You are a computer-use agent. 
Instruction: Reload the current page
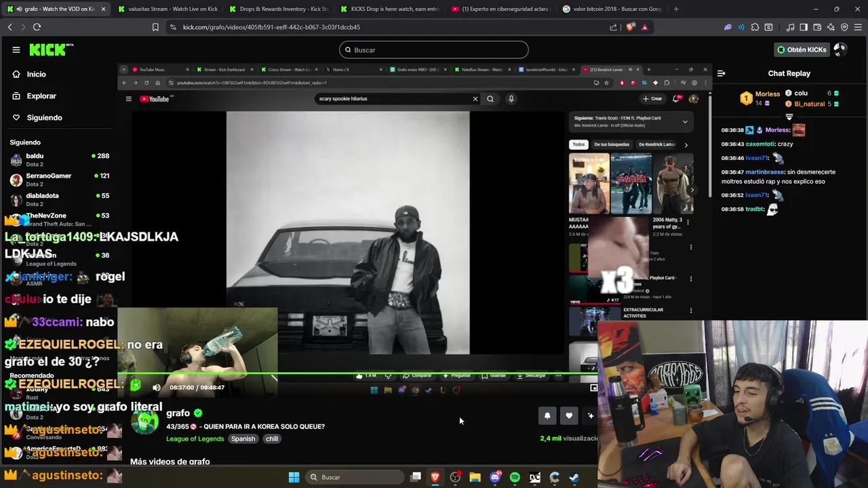pyautogui.click(x=37, y=27)
